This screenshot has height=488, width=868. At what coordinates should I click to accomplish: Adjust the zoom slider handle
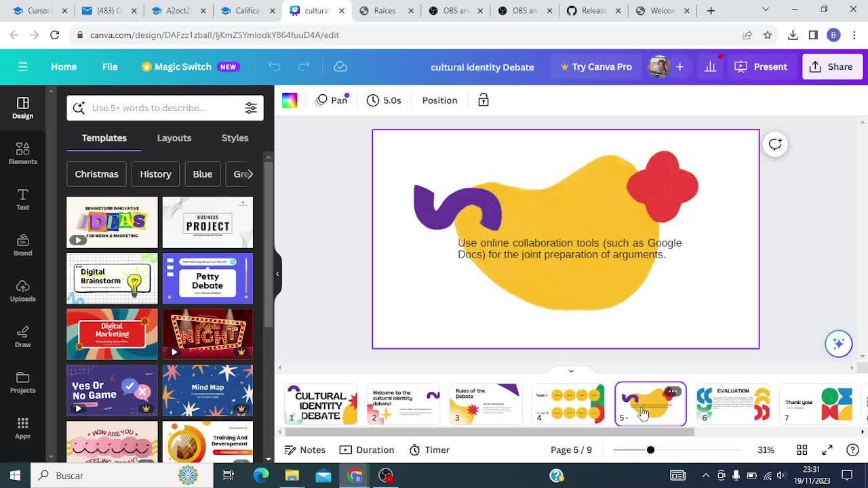[650, 450]
